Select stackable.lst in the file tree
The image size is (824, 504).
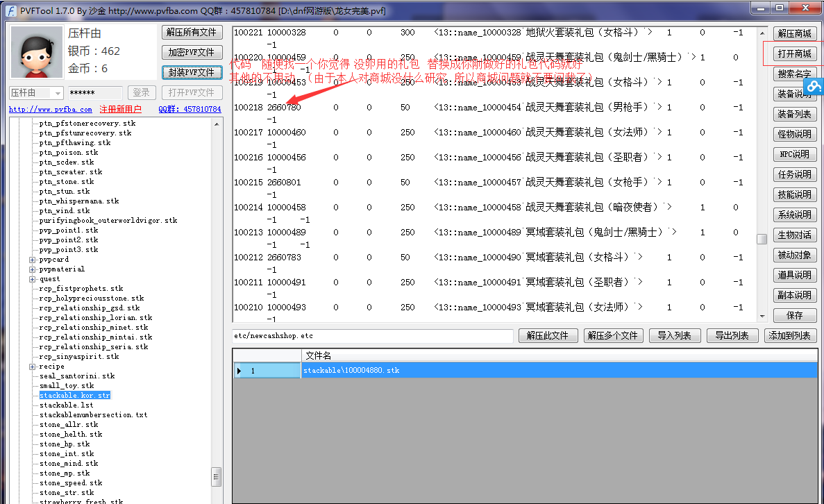pyautogui.click(x=66, y=405)
